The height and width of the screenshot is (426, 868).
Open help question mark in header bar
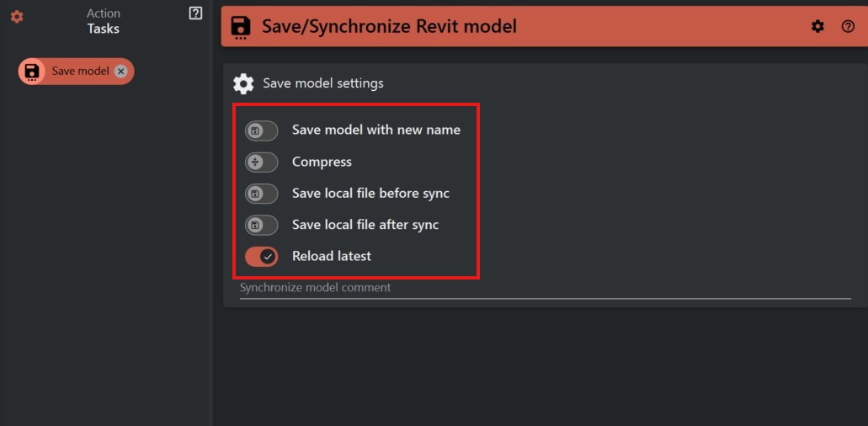(x=848, y=26)
